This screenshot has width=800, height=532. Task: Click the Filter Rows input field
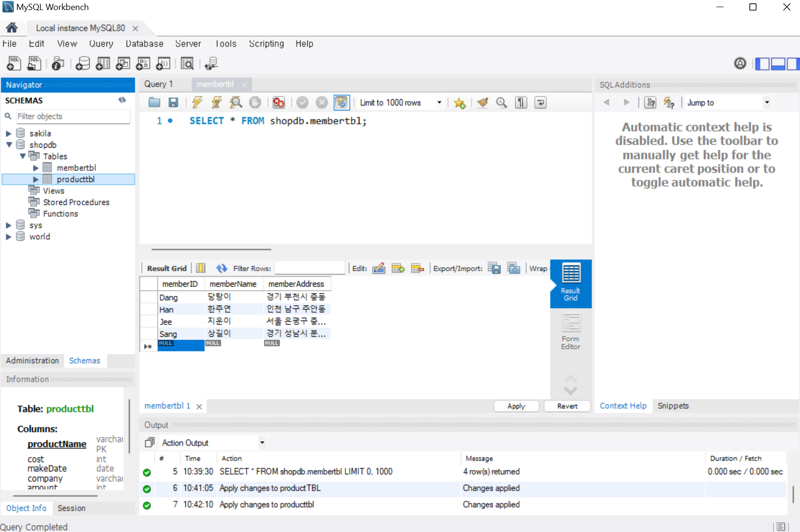(310, 268)
